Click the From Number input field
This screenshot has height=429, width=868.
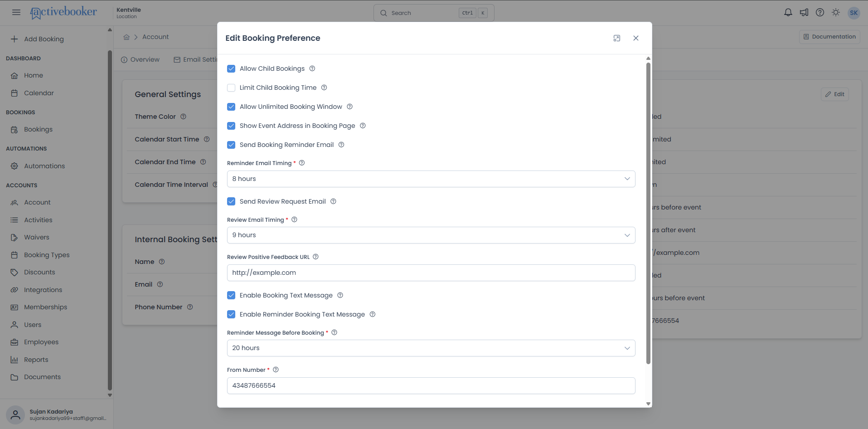coord(431,385)
